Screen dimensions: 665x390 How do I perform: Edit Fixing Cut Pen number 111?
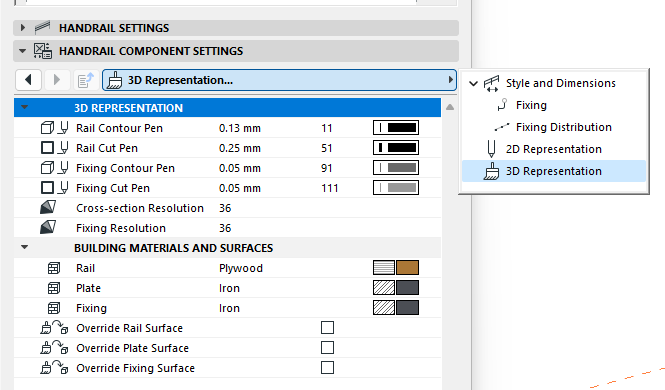pyautogui.click(x=330, y=188)
